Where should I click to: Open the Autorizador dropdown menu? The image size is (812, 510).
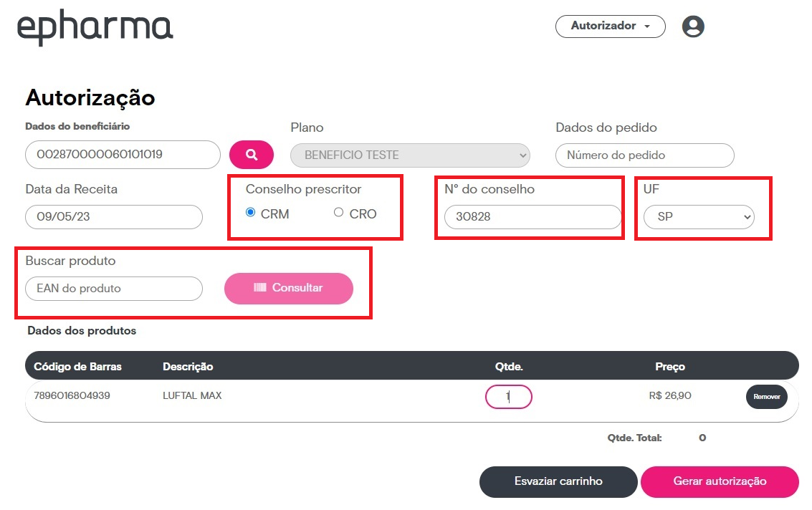coord(611,27)
